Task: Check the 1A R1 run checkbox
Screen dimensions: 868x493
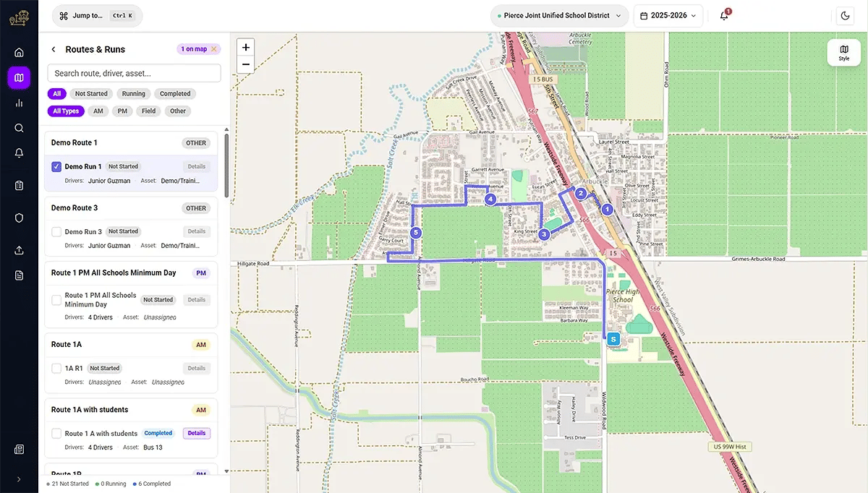Action: pos(56,369)
